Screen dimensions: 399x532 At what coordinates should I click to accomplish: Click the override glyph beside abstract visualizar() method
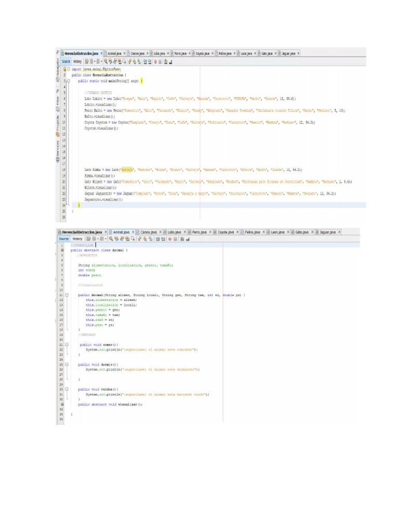click(62, 404)
